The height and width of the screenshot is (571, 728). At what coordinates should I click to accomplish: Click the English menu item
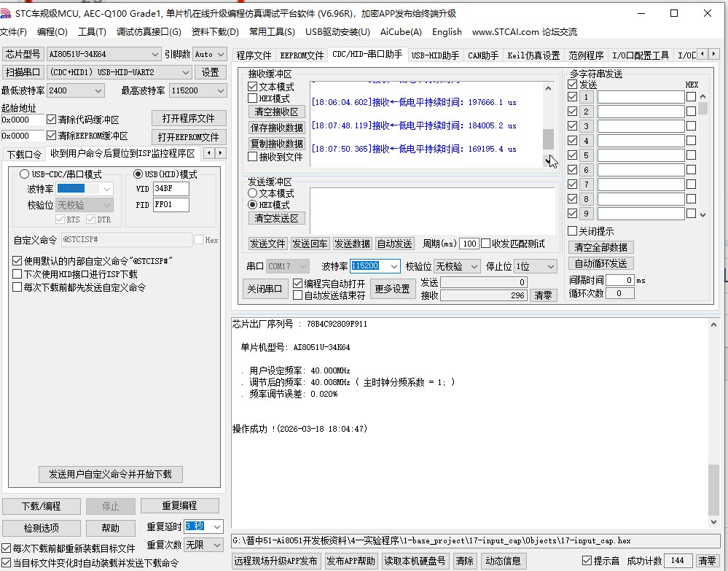447,31
